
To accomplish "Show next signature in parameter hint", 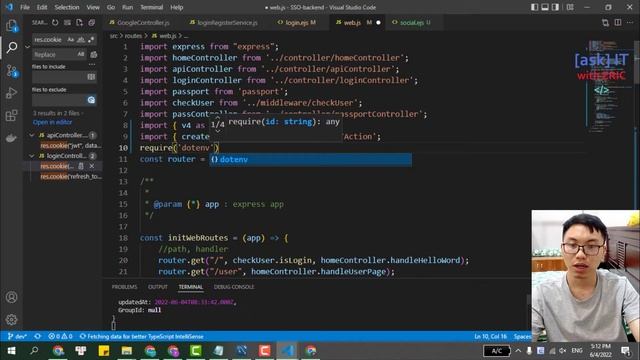I will click(218, 131).
